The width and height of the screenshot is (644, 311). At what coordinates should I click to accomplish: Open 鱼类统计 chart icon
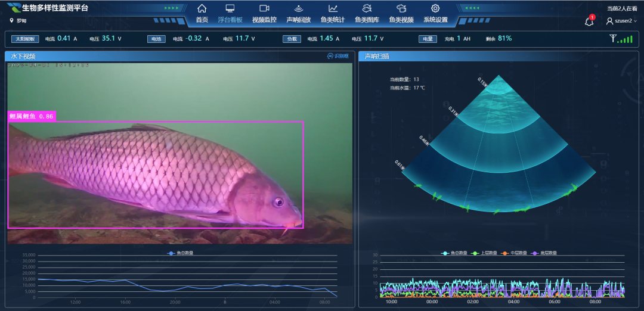333,8
